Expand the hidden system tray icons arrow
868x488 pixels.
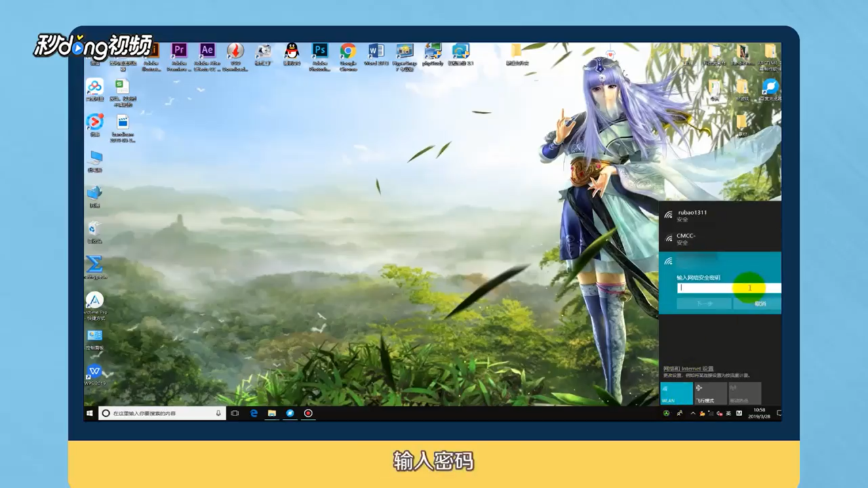(x=692, y=413)
